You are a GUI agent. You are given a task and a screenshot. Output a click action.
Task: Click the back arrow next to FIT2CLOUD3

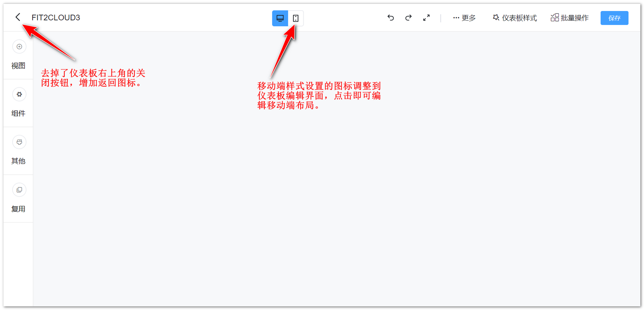(18, 17)
